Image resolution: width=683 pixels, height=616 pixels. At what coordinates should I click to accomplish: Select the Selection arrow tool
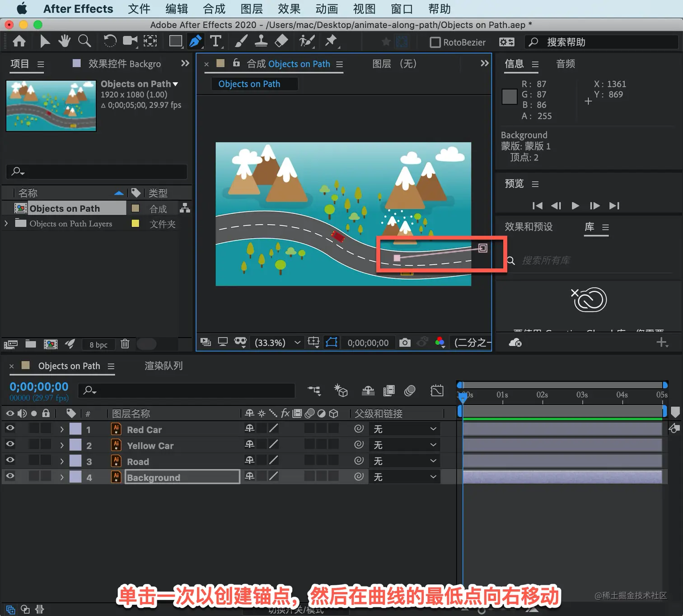pos(45,42)
